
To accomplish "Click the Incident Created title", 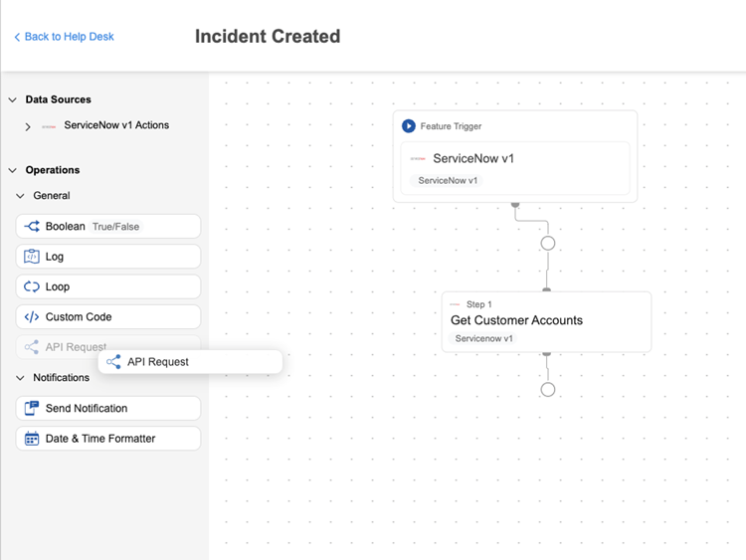I will pos(268,37).
